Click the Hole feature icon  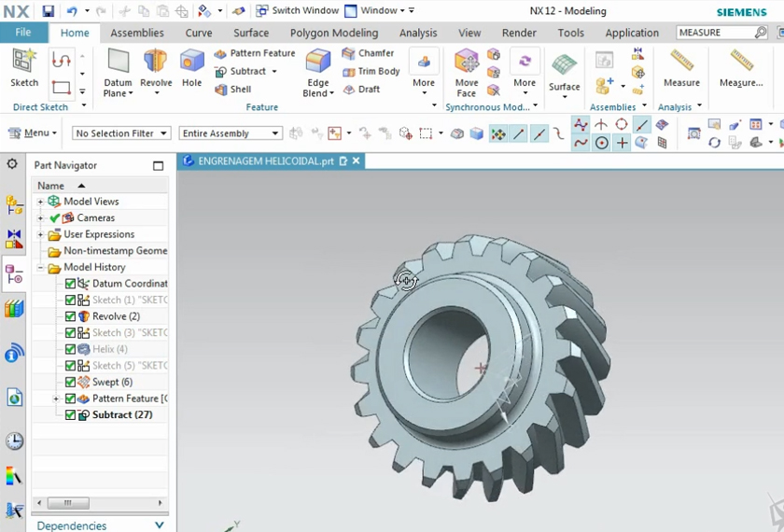coord(191,64)
